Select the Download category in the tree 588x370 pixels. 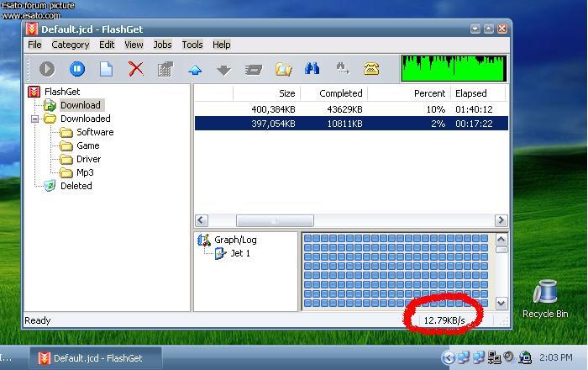pos(81,105)
